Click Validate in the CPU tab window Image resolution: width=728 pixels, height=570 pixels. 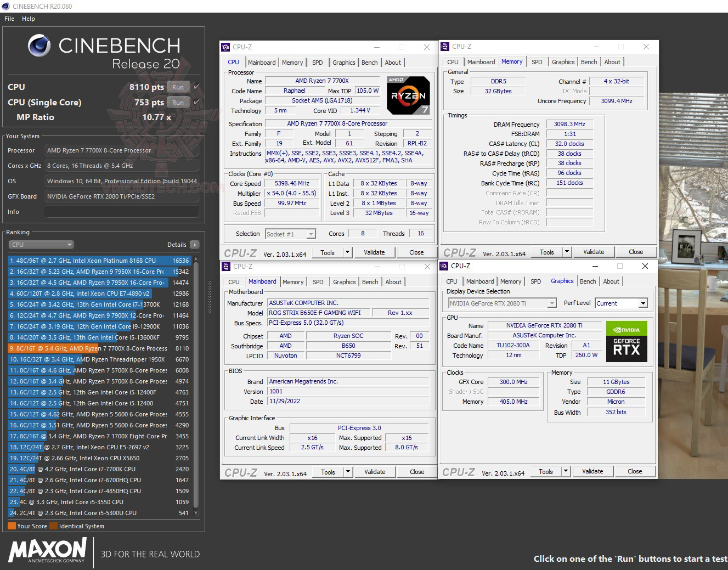(x=374, y=252)
